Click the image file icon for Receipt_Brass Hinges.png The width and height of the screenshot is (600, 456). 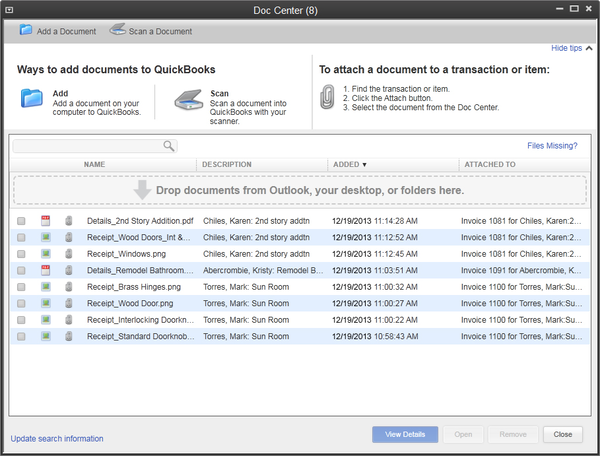click(x=46, y=287)
